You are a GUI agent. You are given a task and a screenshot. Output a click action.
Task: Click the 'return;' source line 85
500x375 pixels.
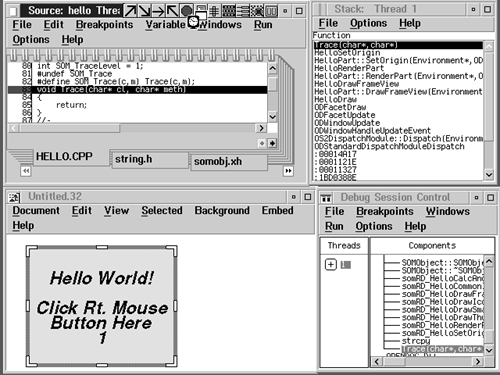pos(71,105)
